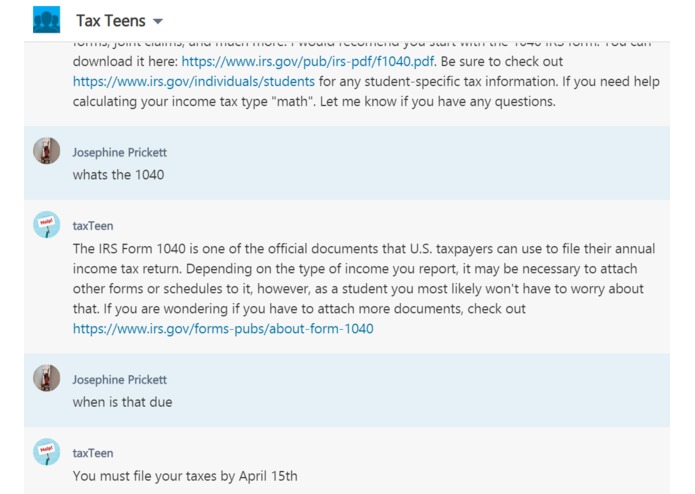This screenshot has height=494, width=695.
Task: Select Josephine Prickett name above "whats the 1040"
Action: (x=120, y=152)
